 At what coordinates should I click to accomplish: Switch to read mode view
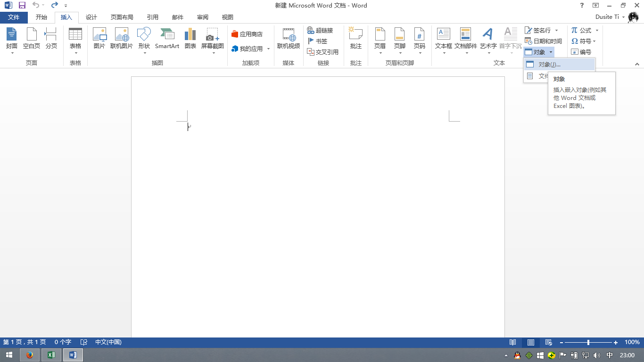[512, 342]
